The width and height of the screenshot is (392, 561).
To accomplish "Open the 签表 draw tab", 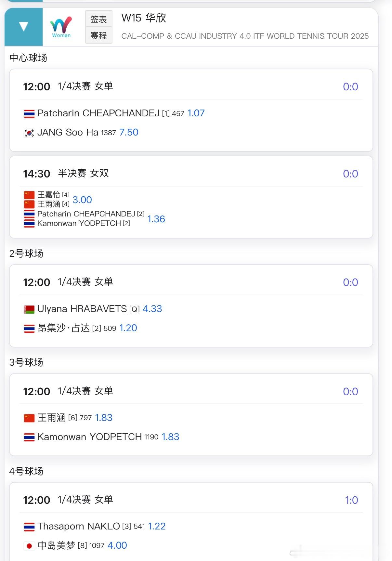I will click(x=98, y=19).
